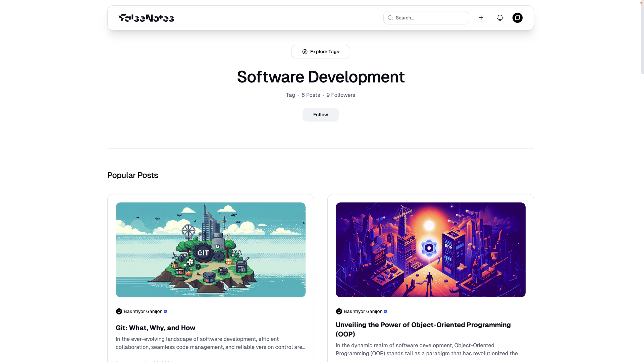Click author avatar on the Git post

119,311
